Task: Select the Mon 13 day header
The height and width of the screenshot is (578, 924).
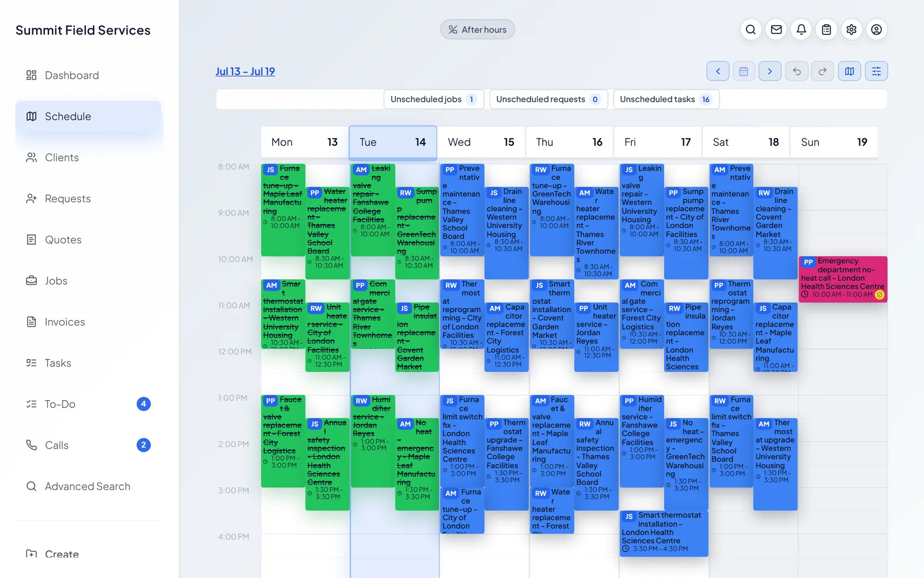Action: pyautogui.click(x=305, y=142)
